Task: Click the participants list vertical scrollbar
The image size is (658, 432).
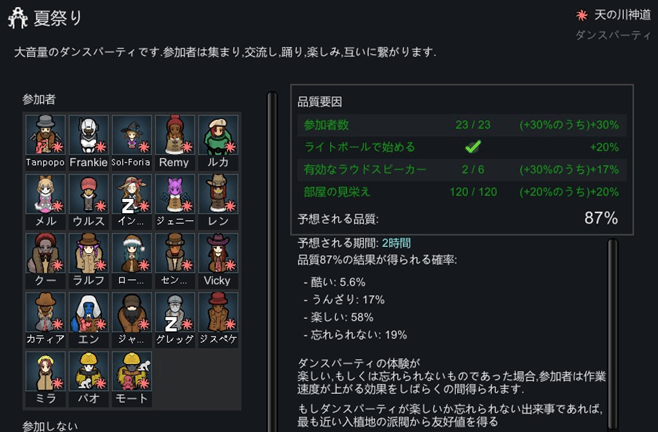Action: tap(272, 262)
